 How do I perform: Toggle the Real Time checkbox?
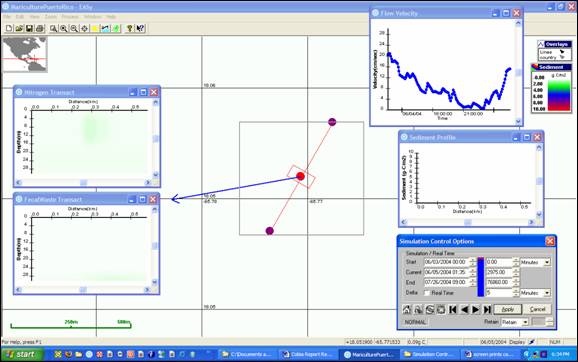[x=427, y=293]
